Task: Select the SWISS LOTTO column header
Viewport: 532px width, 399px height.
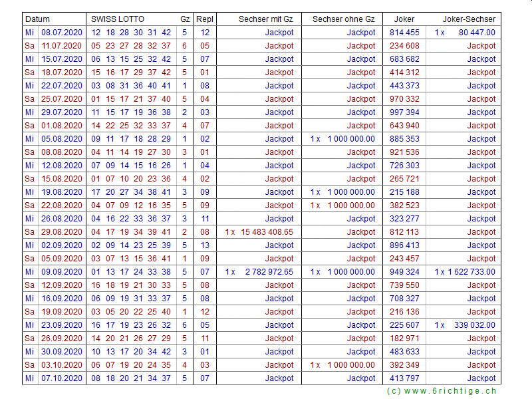Action: pos(117,19)
